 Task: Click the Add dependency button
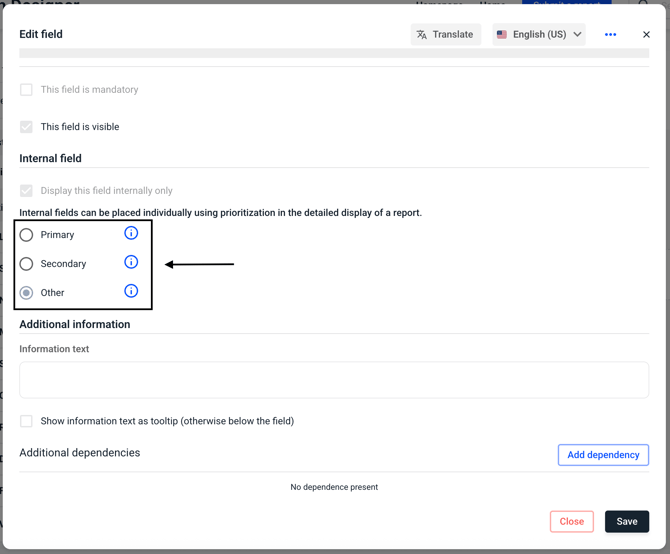point(603,455)
